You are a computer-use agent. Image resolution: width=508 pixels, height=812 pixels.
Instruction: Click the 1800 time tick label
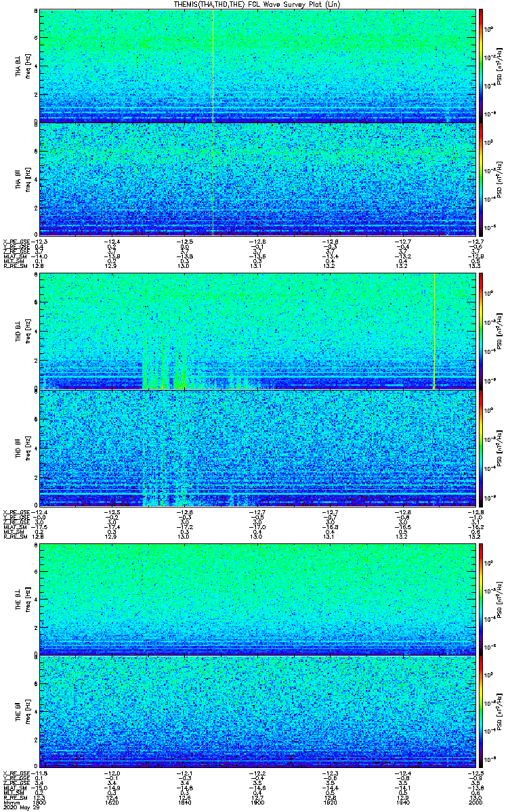point(40,803)
